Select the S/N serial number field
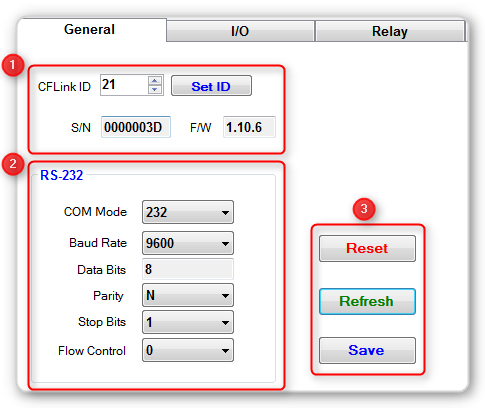The image size is (485, 408). click(136, 127)
